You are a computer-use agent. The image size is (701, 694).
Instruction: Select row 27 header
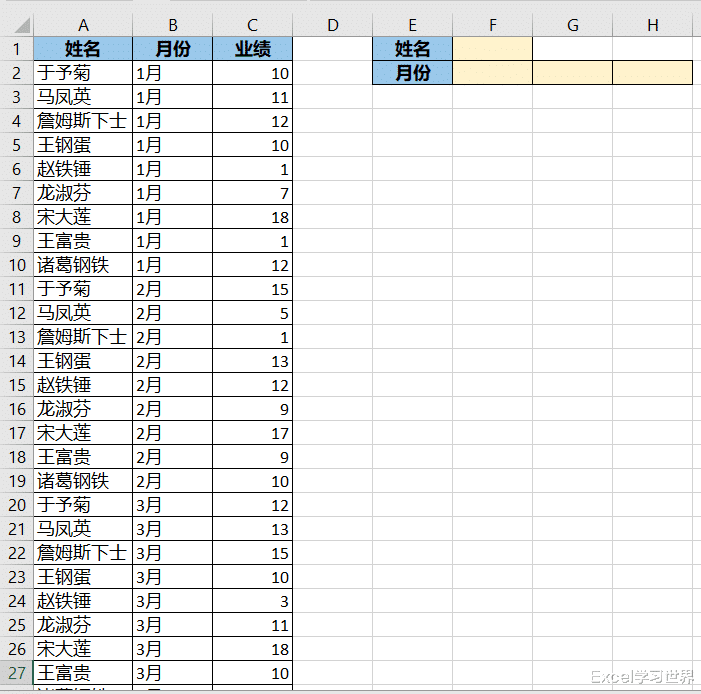17,673
